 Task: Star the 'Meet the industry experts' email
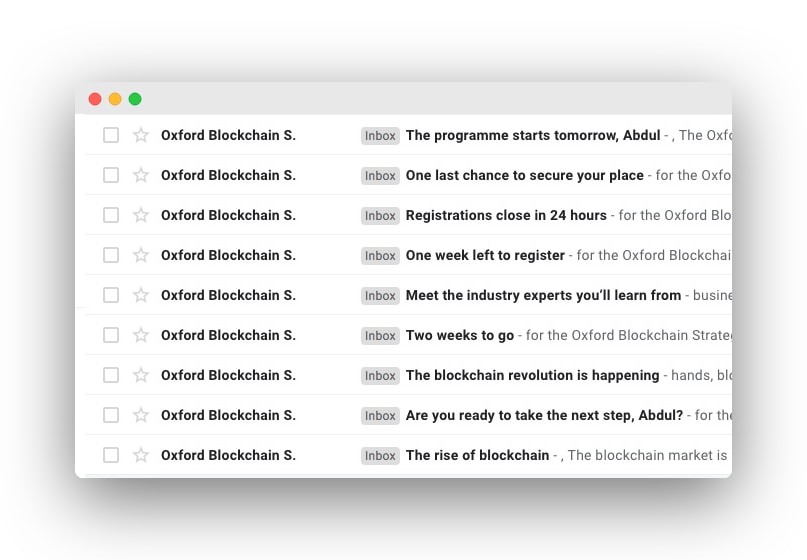click(141, 295)
